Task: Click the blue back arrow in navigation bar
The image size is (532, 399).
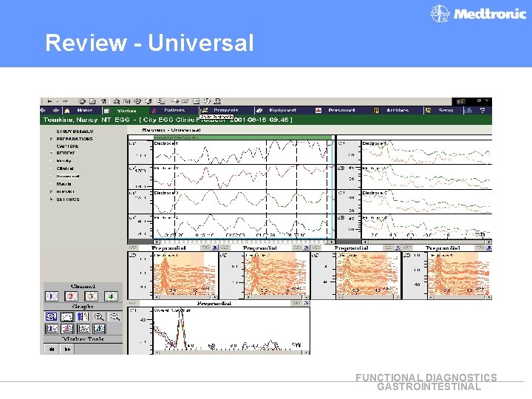Action: click(x=43, y=110)
